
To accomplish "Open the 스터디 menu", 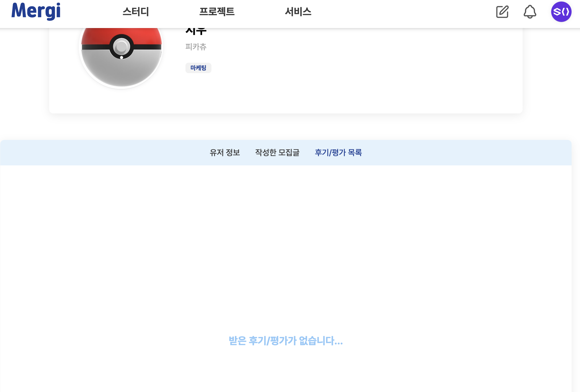I will pyautogui.click(x=136, y=12).
